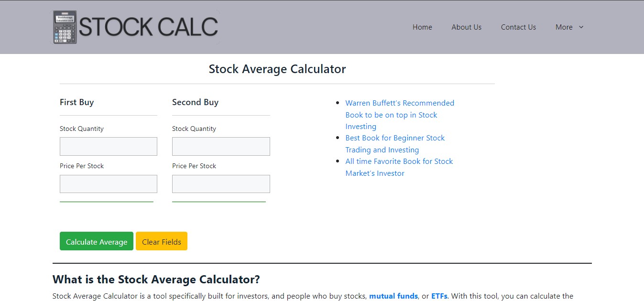Click the What is the Stock Average Calculator heading
The width and height of the screenshot is (644, 301).
[156, 279]
